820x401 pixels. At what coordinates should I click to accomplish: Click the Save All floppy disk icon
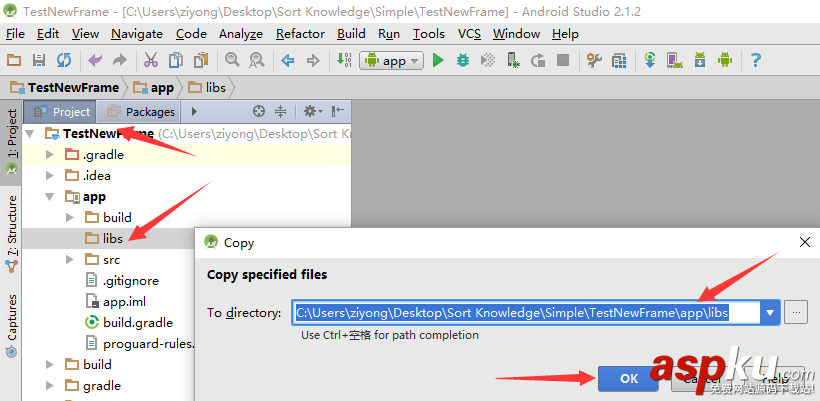(39, 60)
